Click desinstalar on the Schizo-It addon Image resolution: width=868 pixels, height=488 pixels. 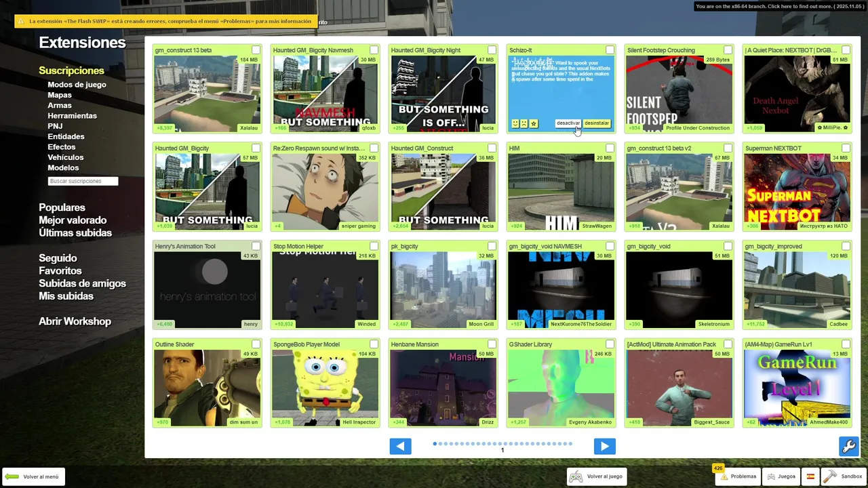pos(597,123)
